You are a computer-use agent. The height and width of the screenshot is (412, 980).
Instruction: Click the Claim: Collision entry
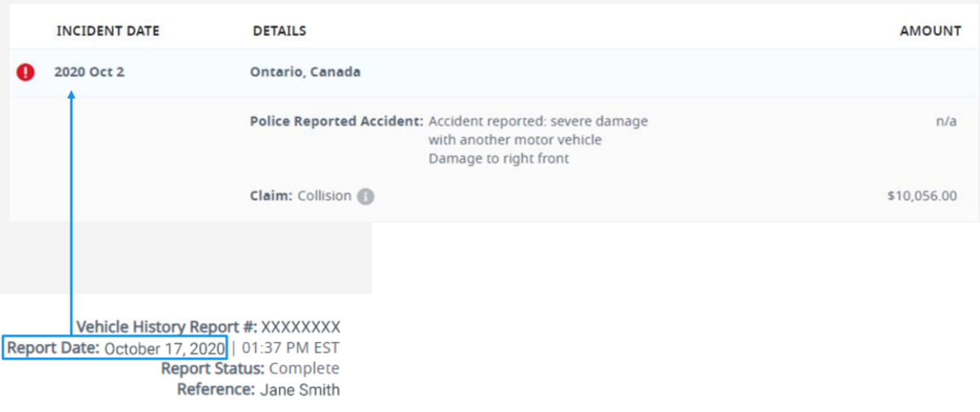click(301, 196)
